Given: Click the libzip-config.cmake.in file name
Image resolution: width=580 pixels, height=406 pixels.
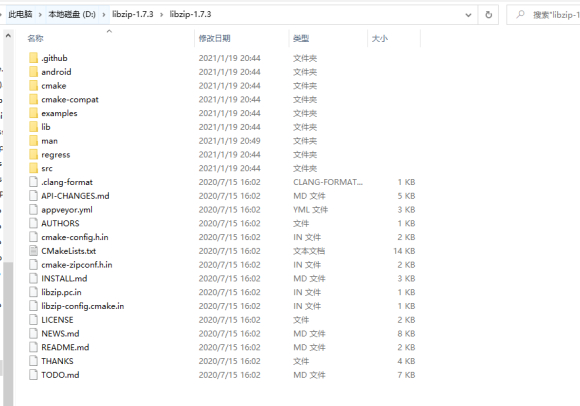Looking at the screenshot, I should point(82,306).
